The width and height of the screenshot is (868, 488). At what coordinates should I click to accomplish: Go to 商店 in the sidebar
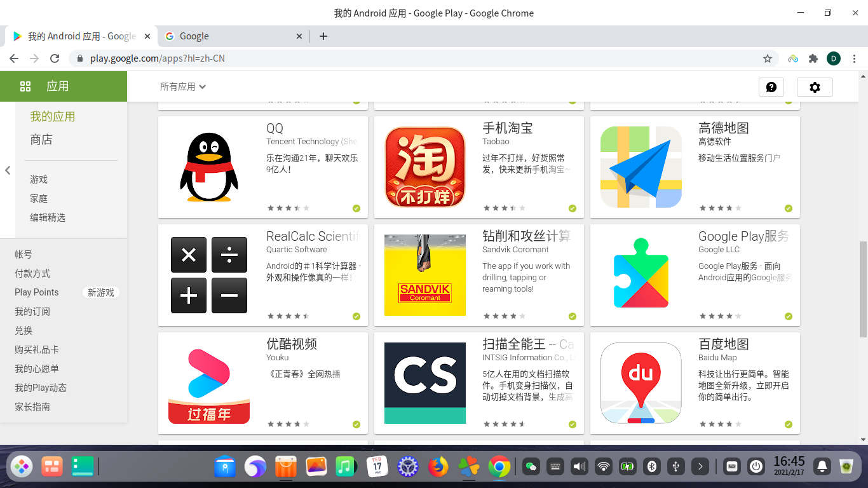coord(41,140)
